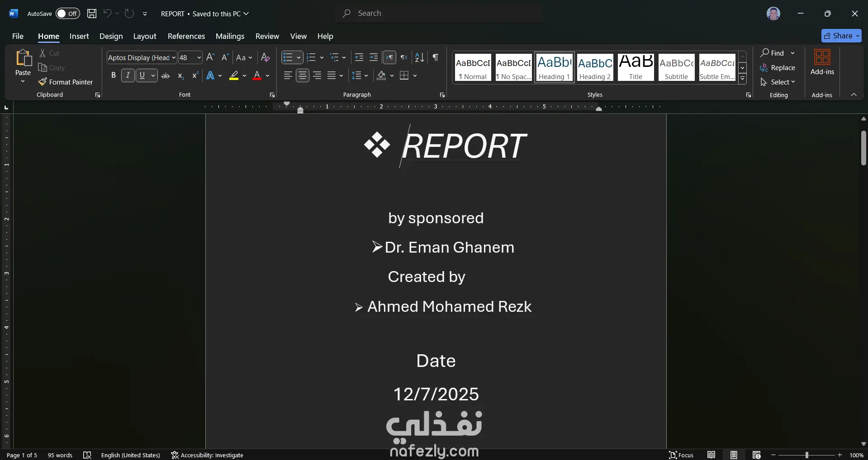
Task: Expand the Styles gallery with More arrow
Action: [x=742, y=78]
